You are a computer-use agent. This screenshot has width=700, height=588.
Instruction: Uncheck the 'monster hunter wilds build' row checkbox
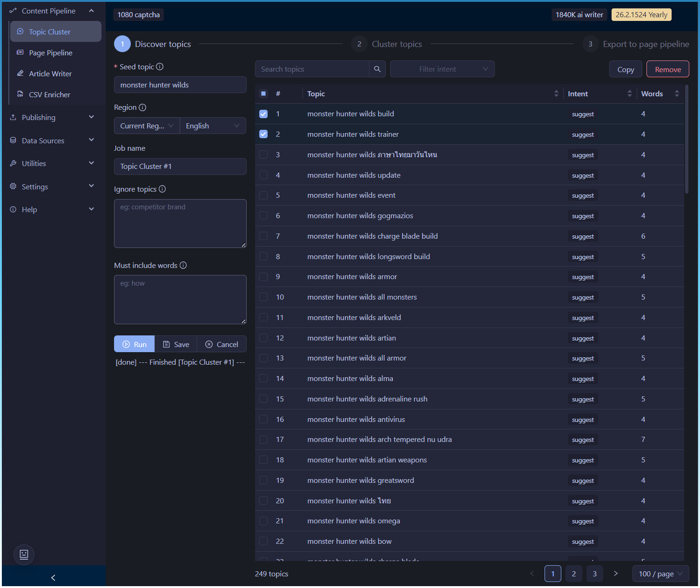[x=263, y=114]
